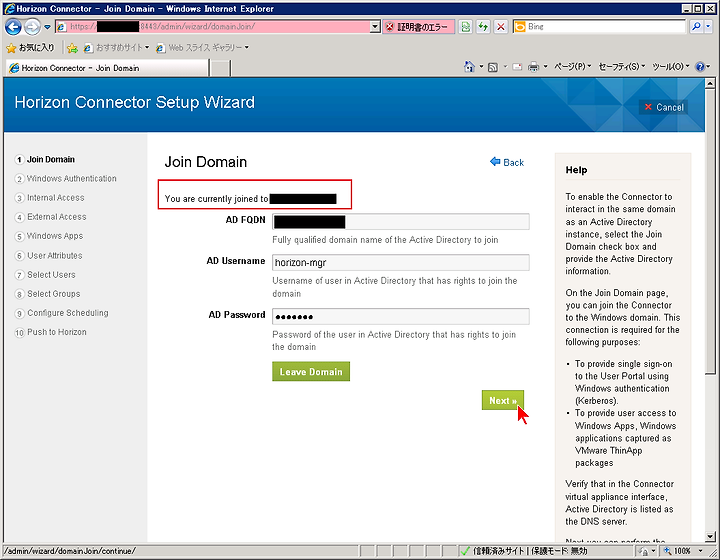Click the Refresh page icon
This screenshot has width=720, height=560.
(483, 27)
